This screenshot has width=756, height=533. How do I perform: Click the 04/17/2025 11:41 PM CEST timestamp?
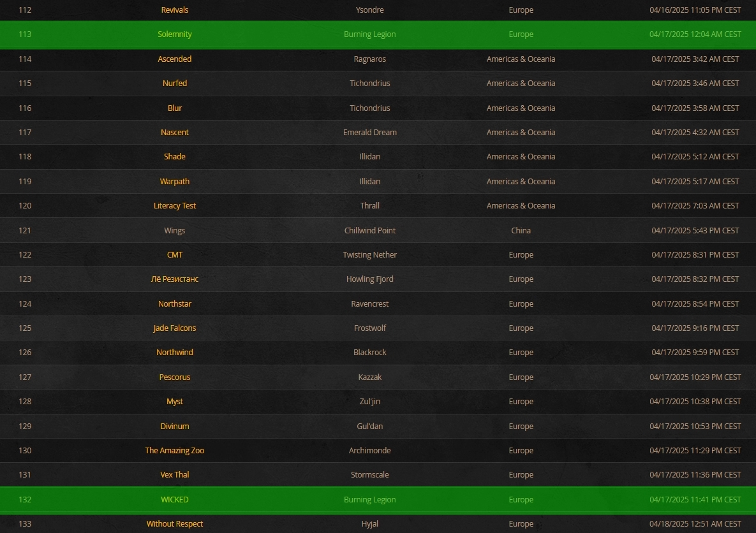695,500
